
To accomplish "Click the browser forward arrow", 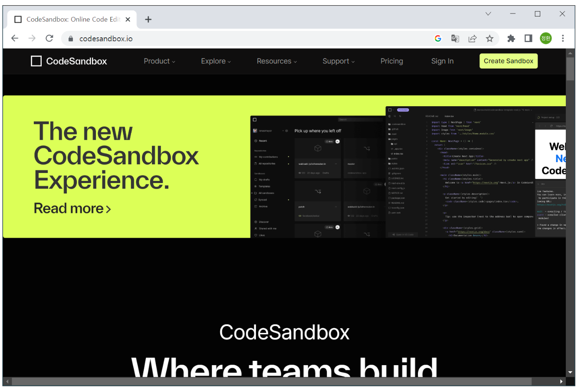I will [32, 39].
